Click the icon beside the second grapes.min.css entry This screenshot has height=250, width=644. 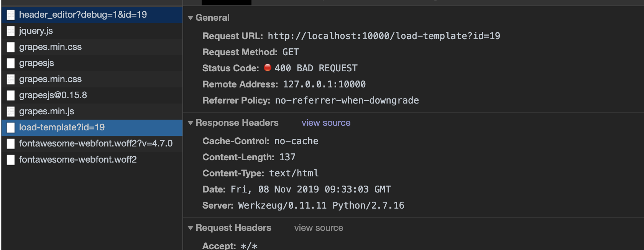[10, 79]
